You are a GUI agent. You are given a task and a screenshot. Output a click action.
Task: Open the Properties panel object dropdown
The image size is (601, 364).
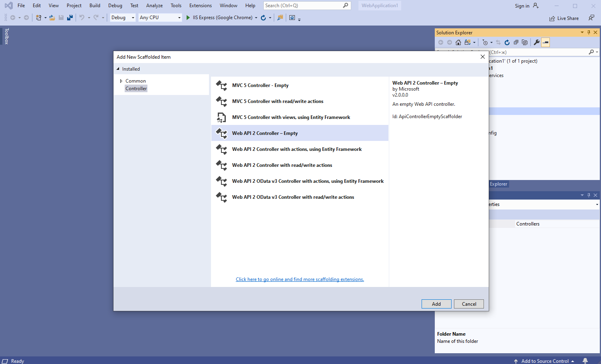(x=597, y=204)
